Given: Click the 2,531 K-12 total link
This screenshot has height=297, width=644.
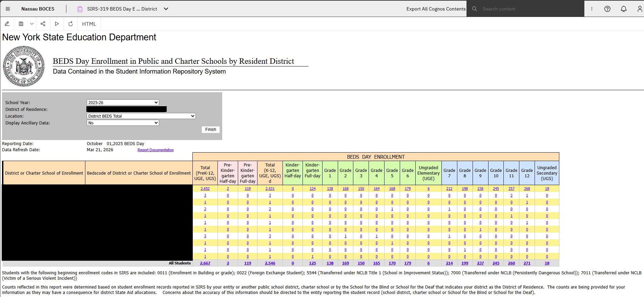Looking at the screenshot, I should pyautogui.click(x=270, y=189).
